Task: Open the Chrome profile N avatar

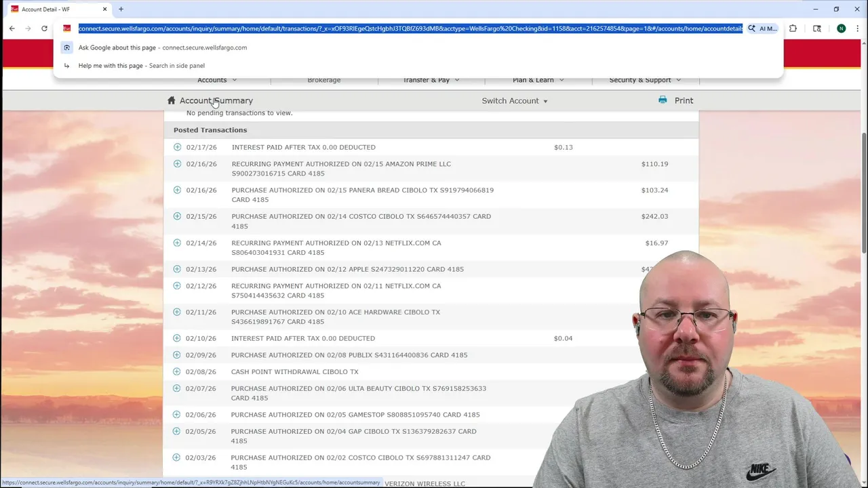Action: 841,28
